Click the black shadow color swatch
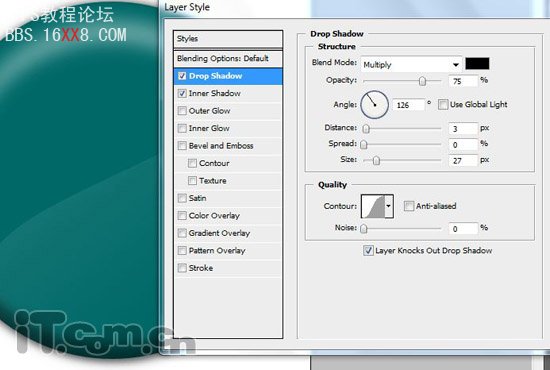This screenshot has width=550, height=370. pos(477,63)
